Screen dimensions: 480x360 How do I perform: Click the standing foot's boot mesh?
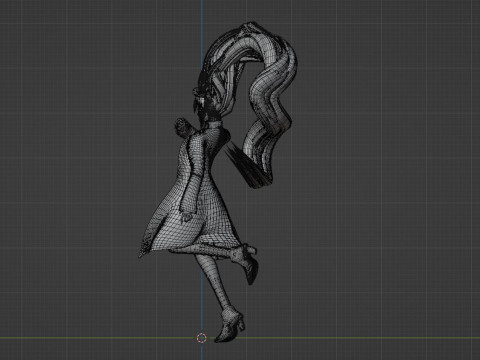tap(230, 326)
